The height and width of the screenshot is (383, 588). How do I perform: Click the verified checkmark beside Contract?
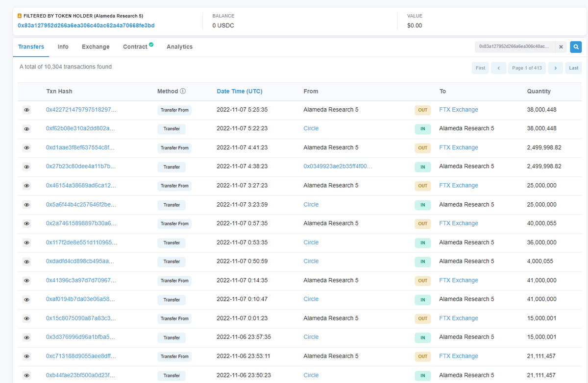point(151,45)
